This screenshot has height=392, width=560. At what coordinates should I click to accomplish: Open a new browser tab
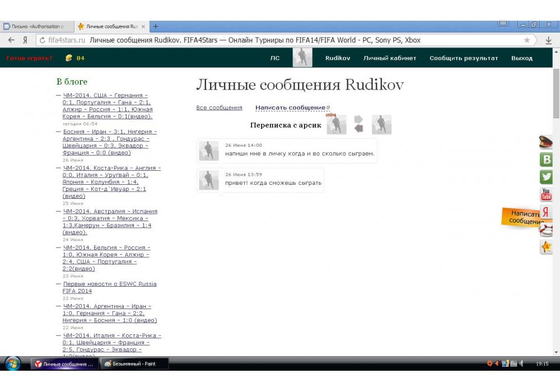click(156, 26)
